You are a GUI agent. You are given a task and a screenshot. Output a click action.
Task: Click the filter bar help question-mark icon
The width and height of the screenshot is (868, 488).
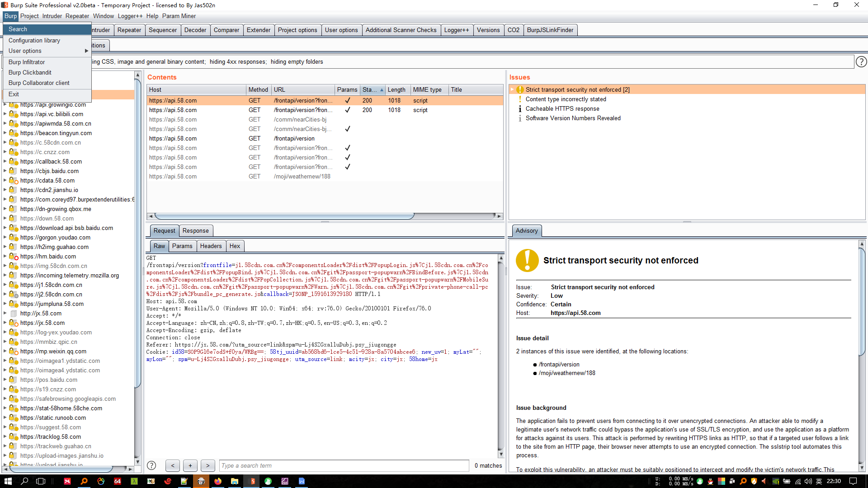(861, 62)
